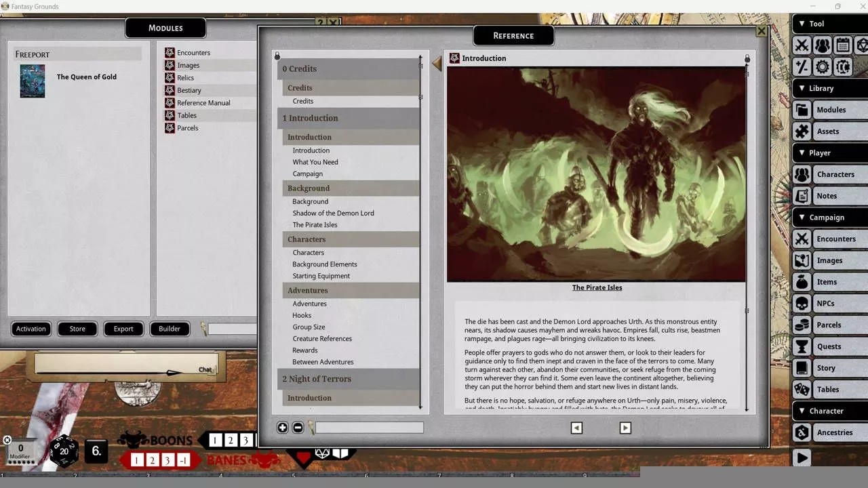Viewport: 868px width, 488px height.
Task: Collapse the '0 Credits' chapter header
Action: (x=349, y=68)
